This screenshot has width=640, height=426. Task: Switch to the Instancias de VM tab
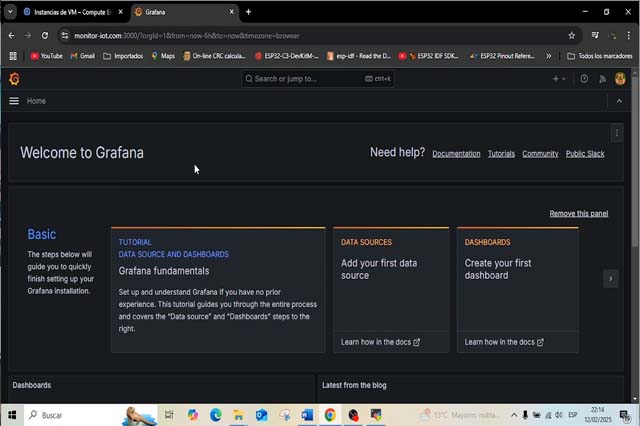[x=72, y=12]
